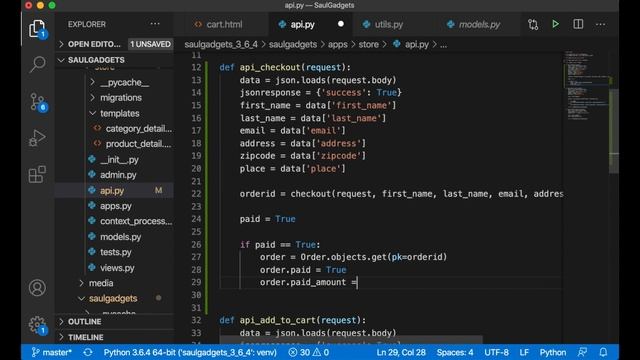This screenshot has width=640, height=360.
Task: Click def api_add_to_cart on line 32
Action: point(293,320)
